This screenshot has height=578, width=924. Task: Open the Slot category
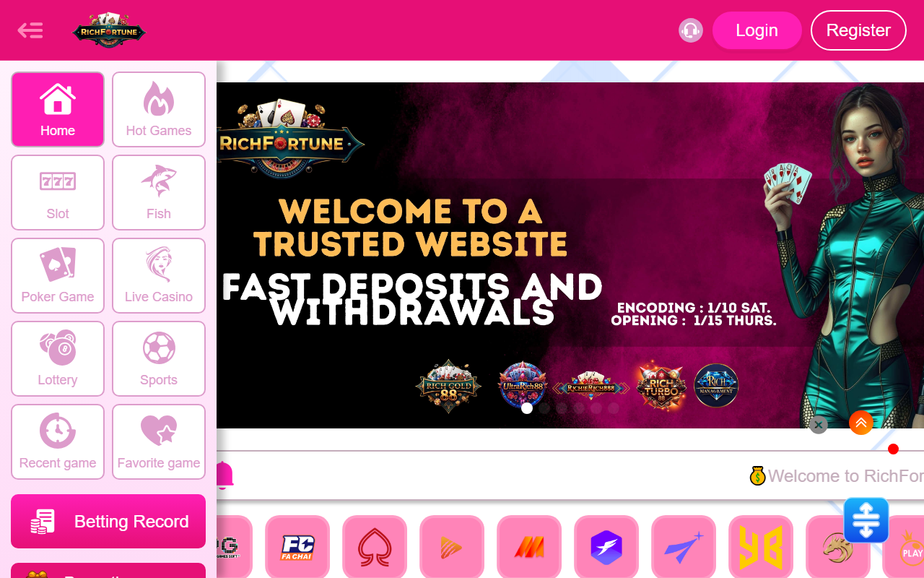point(58,192)
